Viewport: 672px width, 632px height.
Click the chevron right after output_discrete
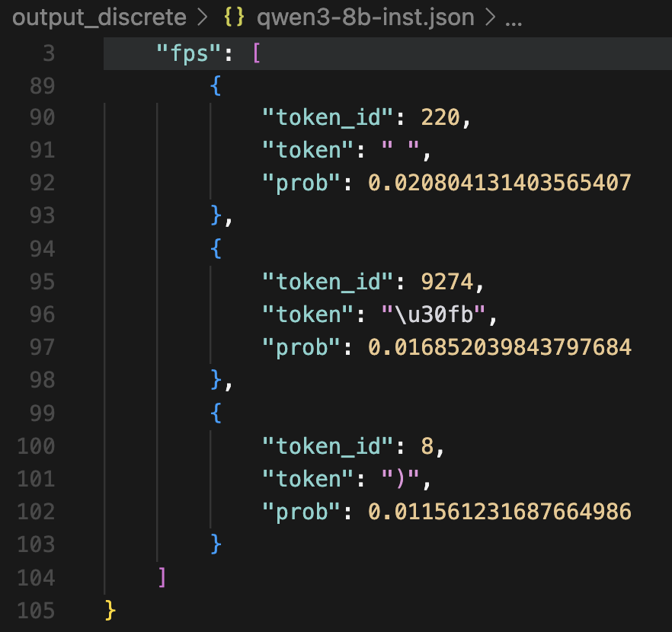coord(203,18)
